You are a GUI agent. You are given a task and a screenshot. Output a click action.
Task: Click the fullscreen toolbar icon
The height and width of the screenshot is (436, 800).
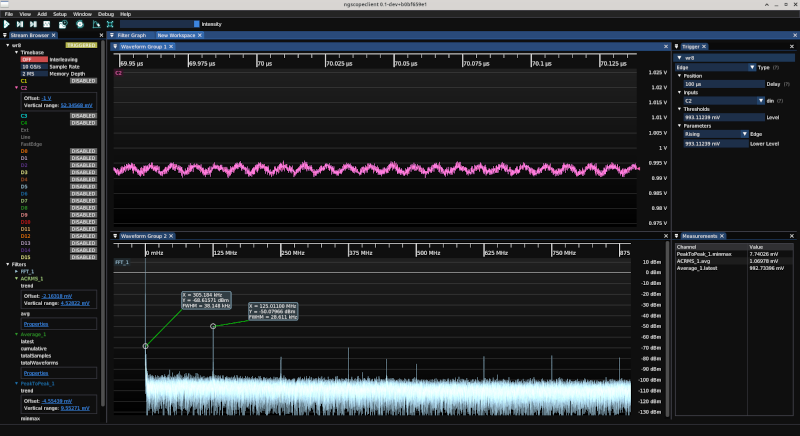pos(110,24)
